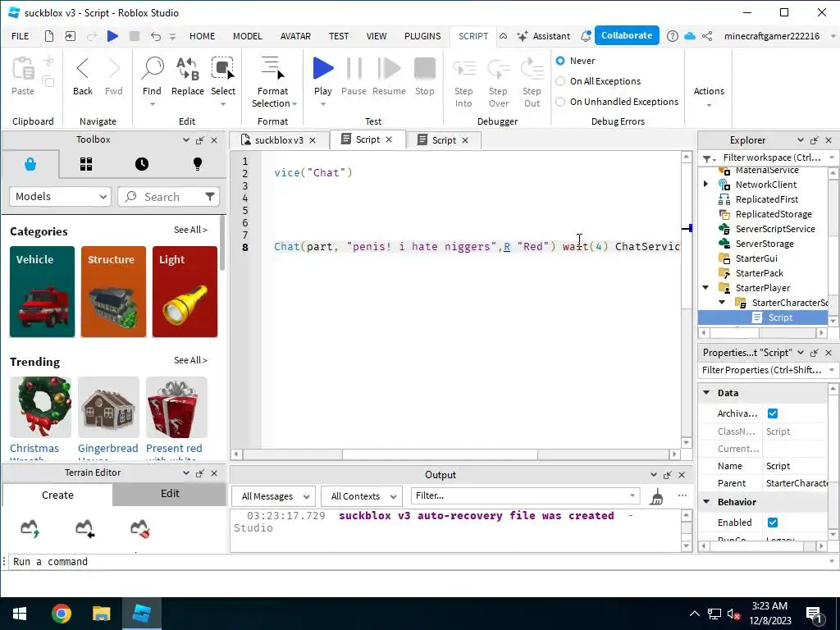Screen dimensions: 840x630
Task: Click the terrain Import tool icon
Action: coord(84,529)
